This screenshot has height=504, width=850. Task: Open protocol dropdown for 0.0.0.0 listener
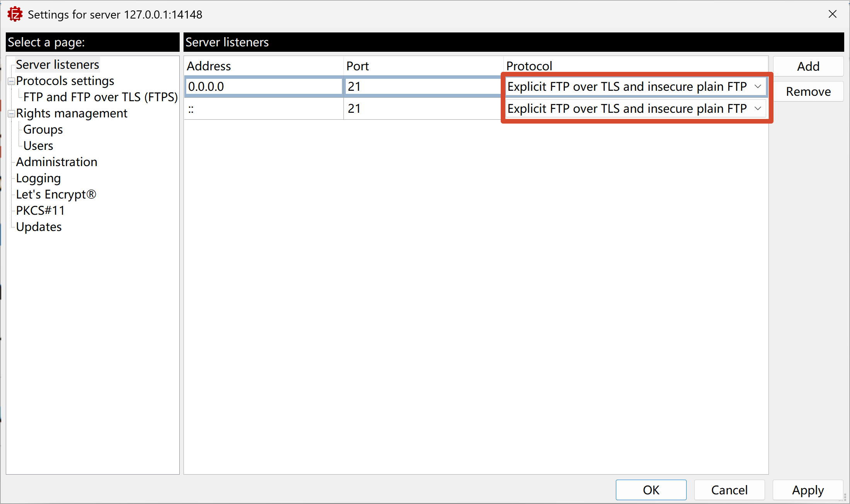[636, 87]
